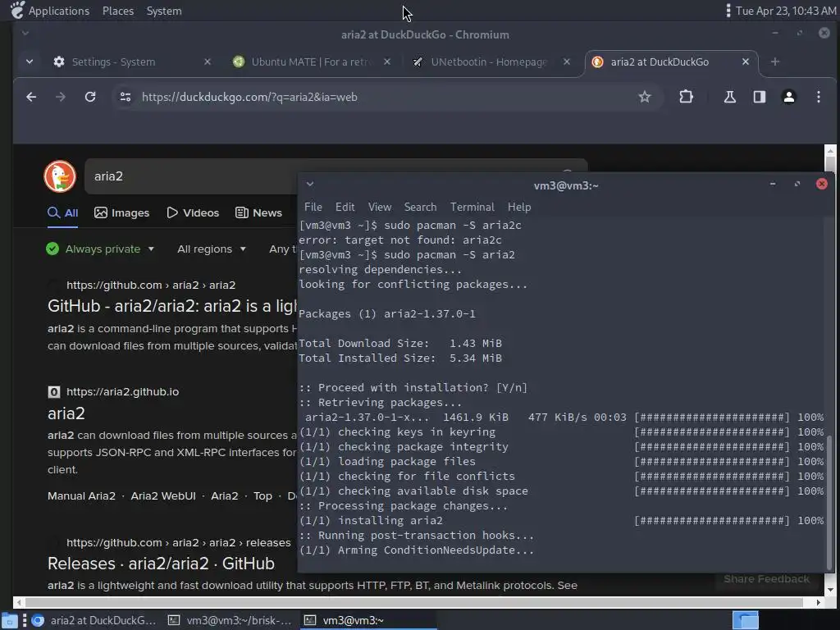Viewport: 840px width, 630px height.
Task: Click the aria2.github.io favicon
Action: pyautogui.click(x=54, y=391)
